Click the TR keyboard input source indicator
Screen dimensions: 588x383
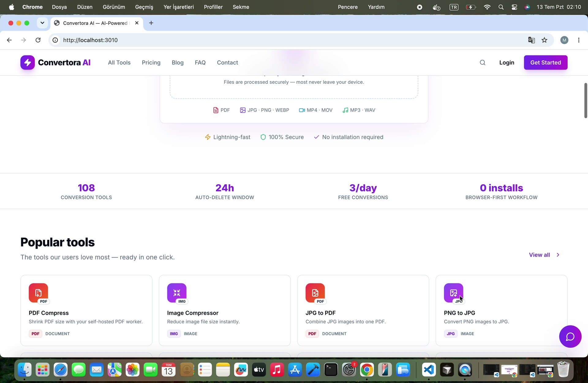coord(454,7)
